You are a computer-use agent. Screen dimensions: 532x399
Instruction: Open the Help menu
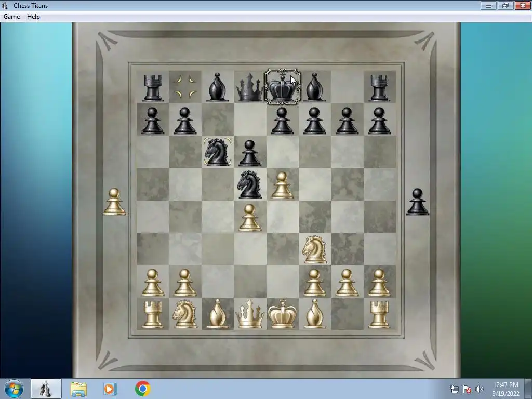pos(33,17)
